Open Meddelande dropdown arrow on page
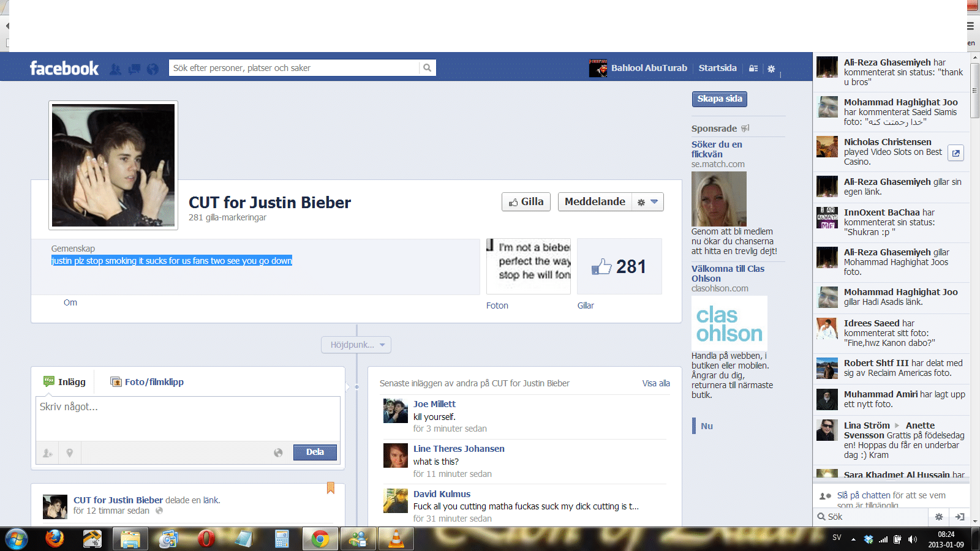The image size is (980, 551). point(654,202)
